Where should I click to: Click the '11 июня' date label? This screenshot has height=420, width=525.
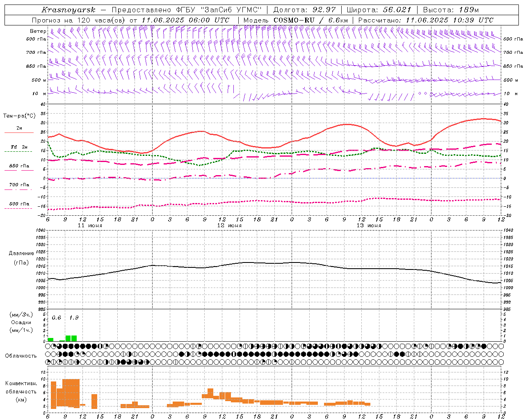90,226
